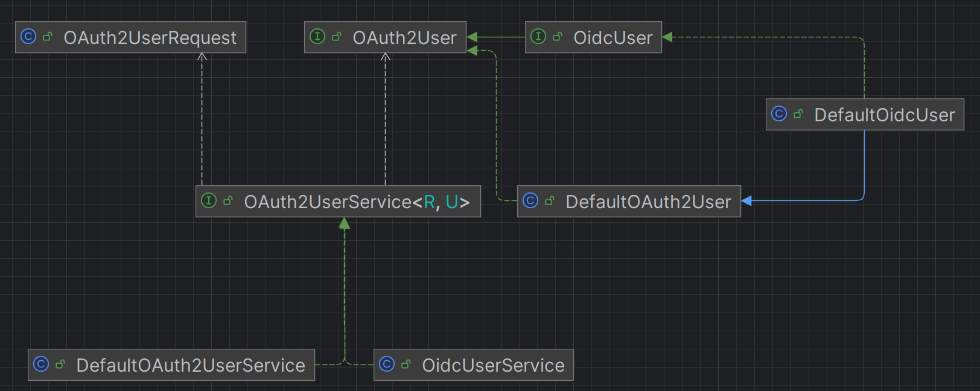Select the OAuth2UserService<R, U> name label
Image resolution: width=980 pixels, height=391 pixels.
coord(356,202)
